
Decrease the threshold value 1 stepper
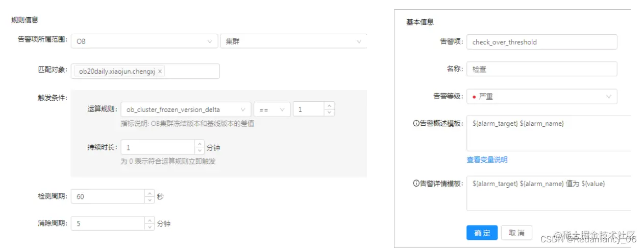pos(329,112)
